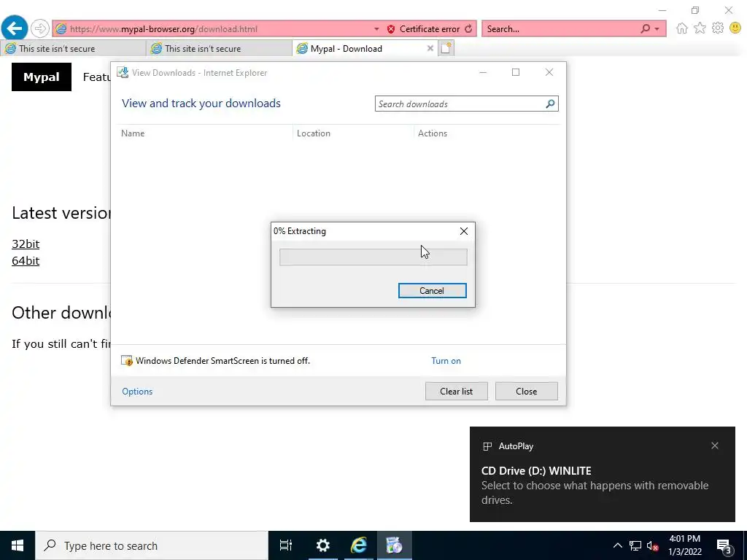This screenshot has width=747, height=560.
Task: Download the 32bit version link
Action: coord(26,244)
